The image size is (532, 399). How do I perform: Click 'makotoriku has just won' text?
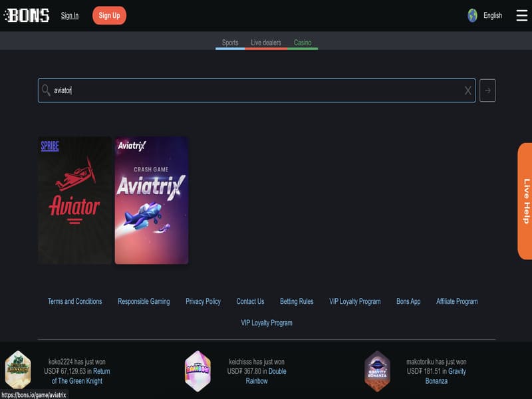point(436,362)
